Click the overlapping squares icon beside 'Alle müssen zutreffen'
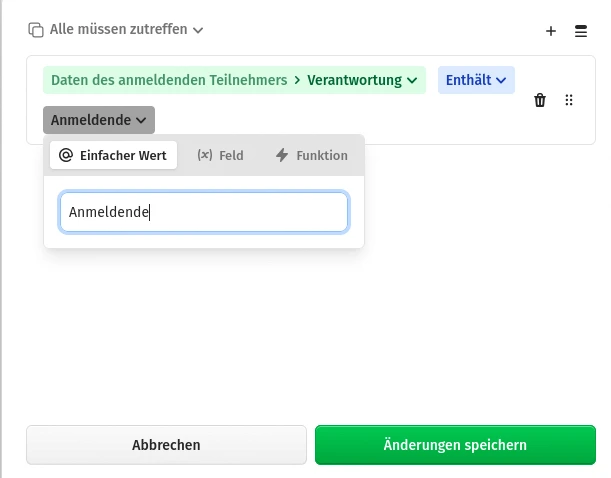Viewport: 611px width, 478px height. [x=36, y=30]
